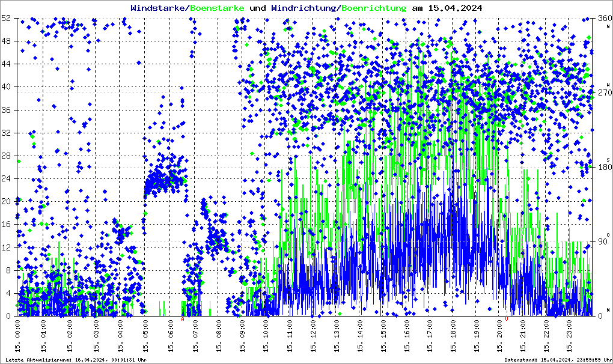Click wind speed axis value "40"
The image size is (613, 364).
[x=5, y=86]
